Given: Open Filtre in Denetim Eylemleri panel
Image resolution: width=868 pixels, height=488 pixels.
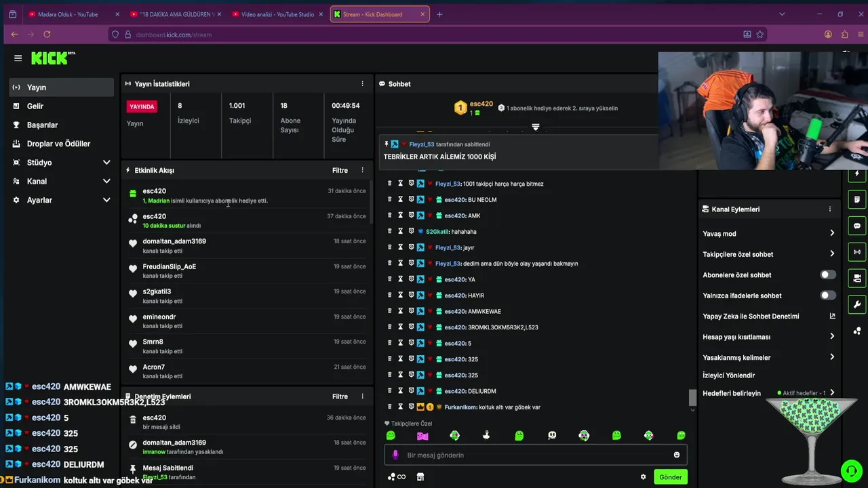Looking at the screenshot, I should (x=340, y=396).
